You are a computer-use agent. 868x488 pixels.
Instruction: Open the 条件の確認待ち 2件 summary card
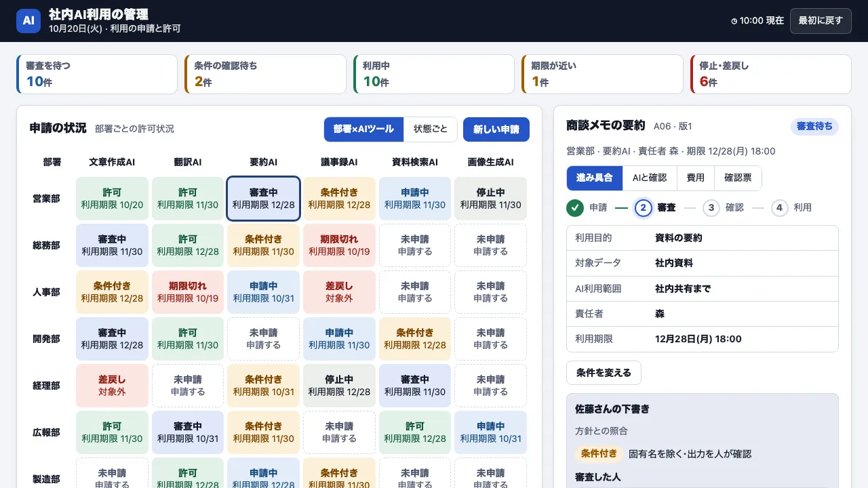point(265,75)
